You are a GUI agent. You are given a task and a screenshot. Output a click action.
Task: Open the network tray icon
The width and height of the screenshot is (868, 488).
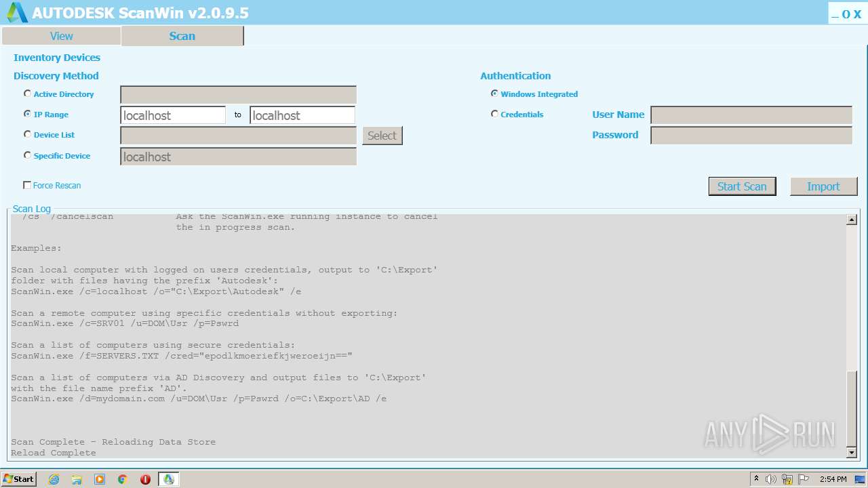pyautogui.click(x=787, y=479)
